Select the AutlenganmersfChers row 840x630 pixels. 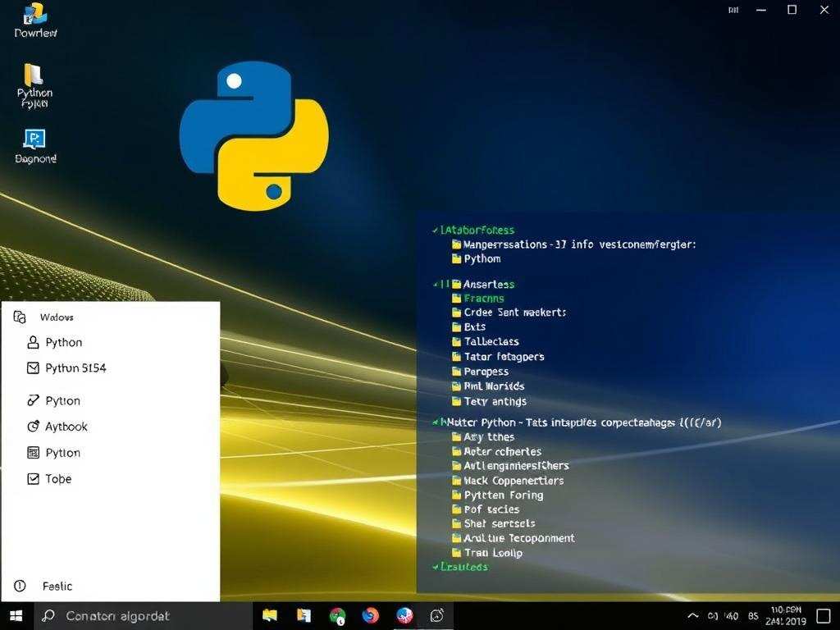(510, 466)
